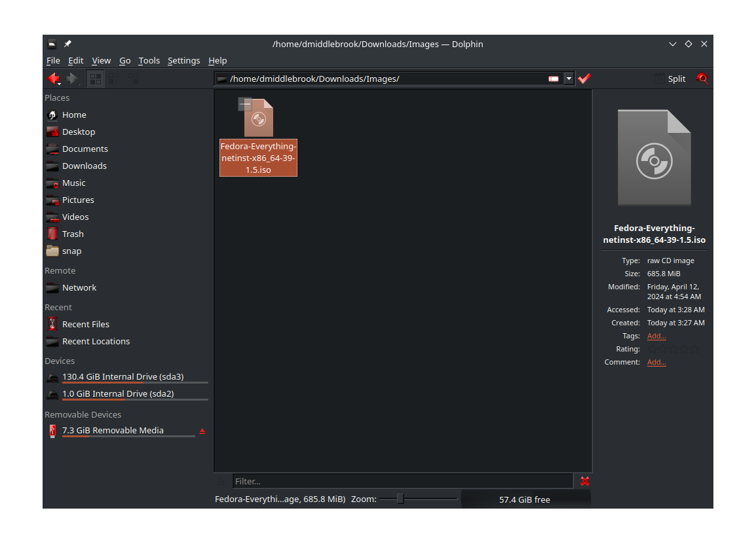756x559 pixels.
Task: Open the File menu
Action: point(53,61)
